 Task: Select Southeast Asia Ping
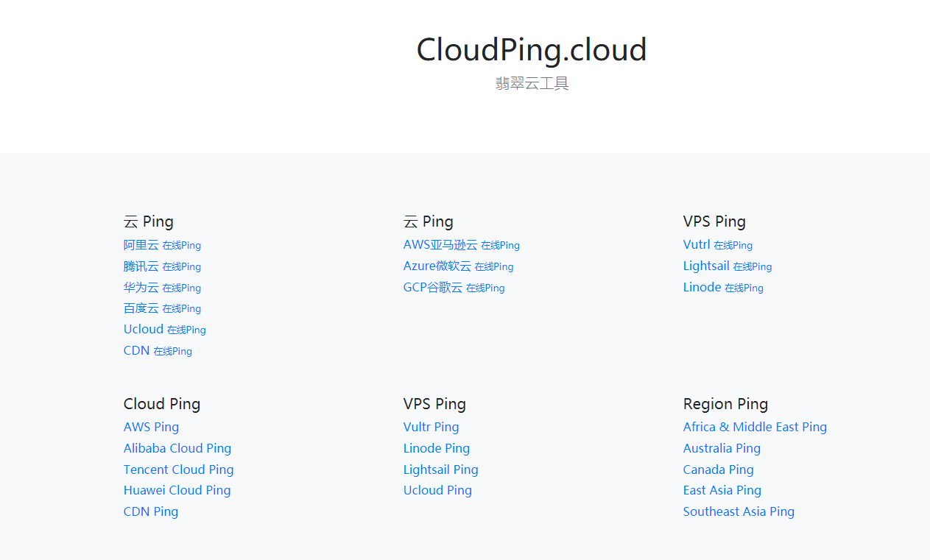739,511
